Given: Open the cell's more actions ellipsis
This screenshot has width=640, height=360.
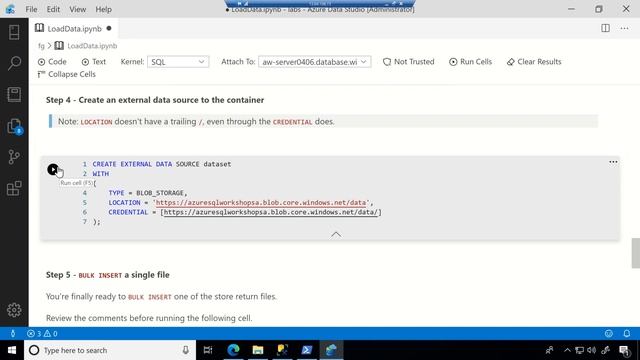Looking at the screenshot, I should [x=613, y=162].
